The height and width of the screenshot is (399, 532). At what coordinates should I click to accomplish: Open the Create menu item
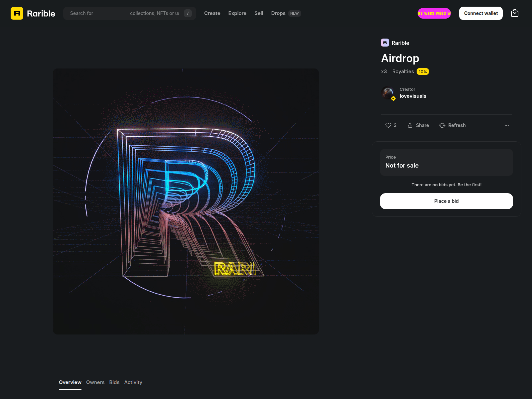coord(212,13)
